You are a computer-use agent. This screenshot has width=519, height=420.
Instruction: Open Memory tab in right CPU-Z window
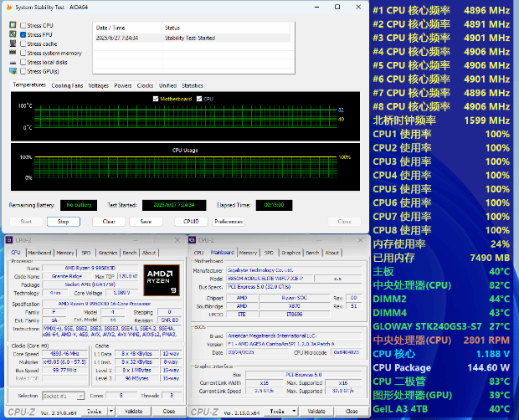248,253
